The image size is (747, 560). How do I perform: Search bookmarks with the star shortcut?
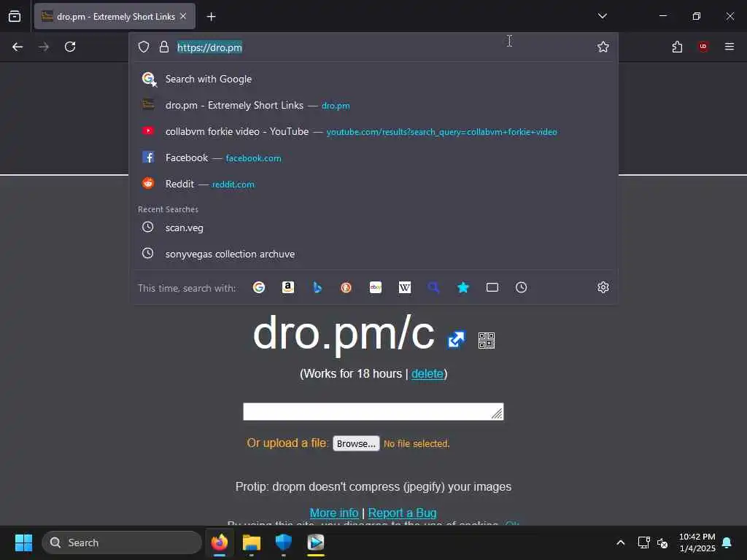tap(463, 287)
